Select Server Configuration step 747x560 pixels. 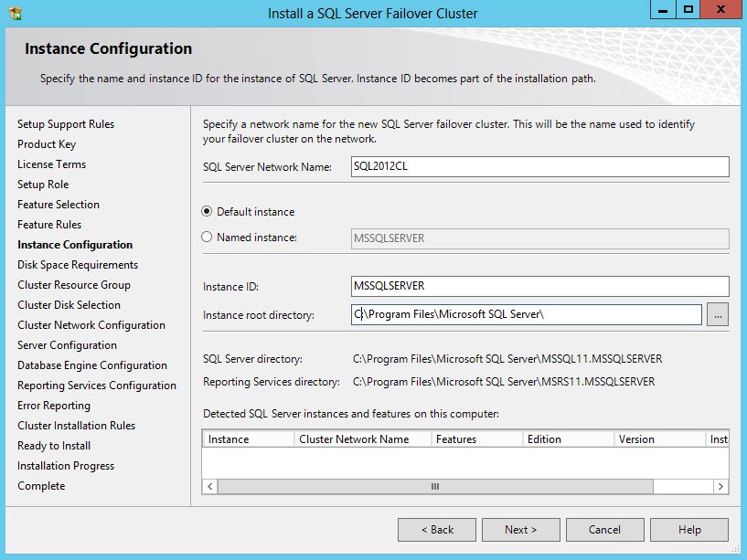(67, 345)
